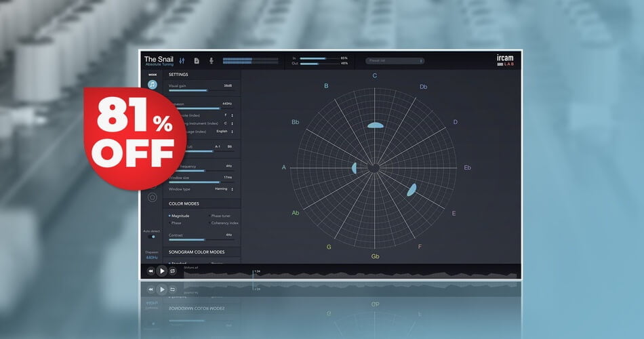Click the SONOGRAM COLOR MODES header
The image size is (644, 339).
(x=197, y=252)
